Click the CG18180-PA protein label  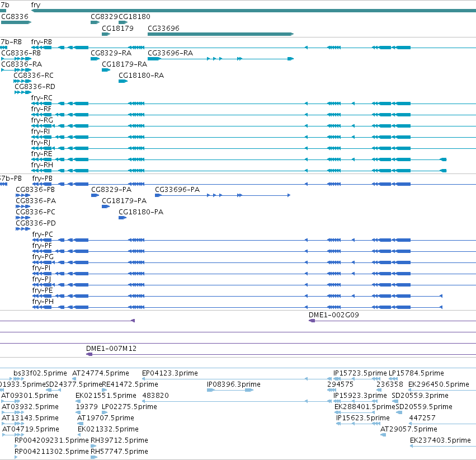(141, 212)
